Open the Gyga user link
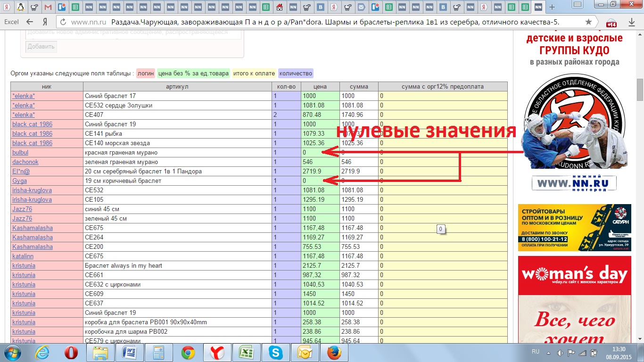 (19, 181)
